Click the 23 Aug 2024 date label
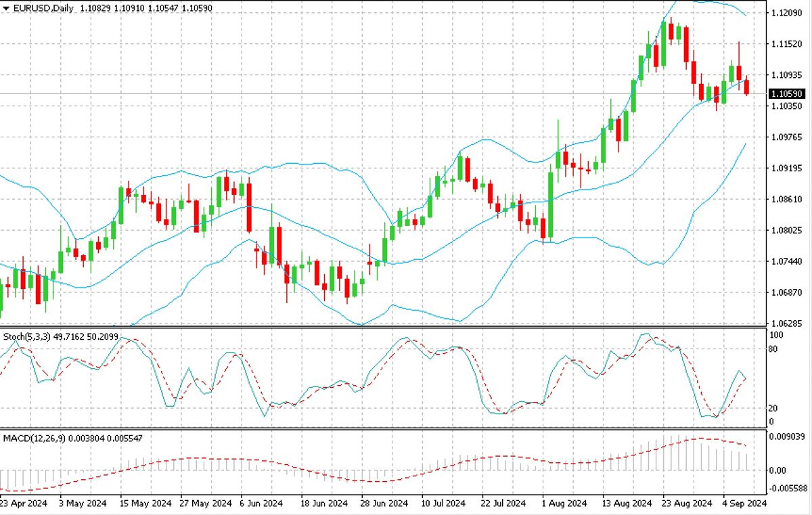812x515 pixels. tap(686, 504)
